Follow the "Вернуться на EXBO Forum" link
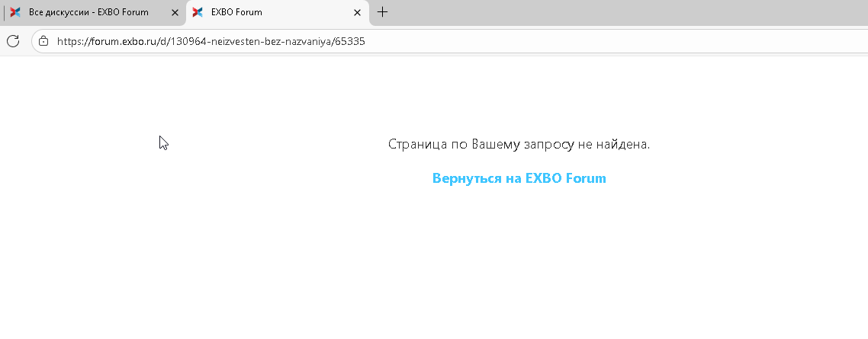868x339 pixels. tap(519, 178)
